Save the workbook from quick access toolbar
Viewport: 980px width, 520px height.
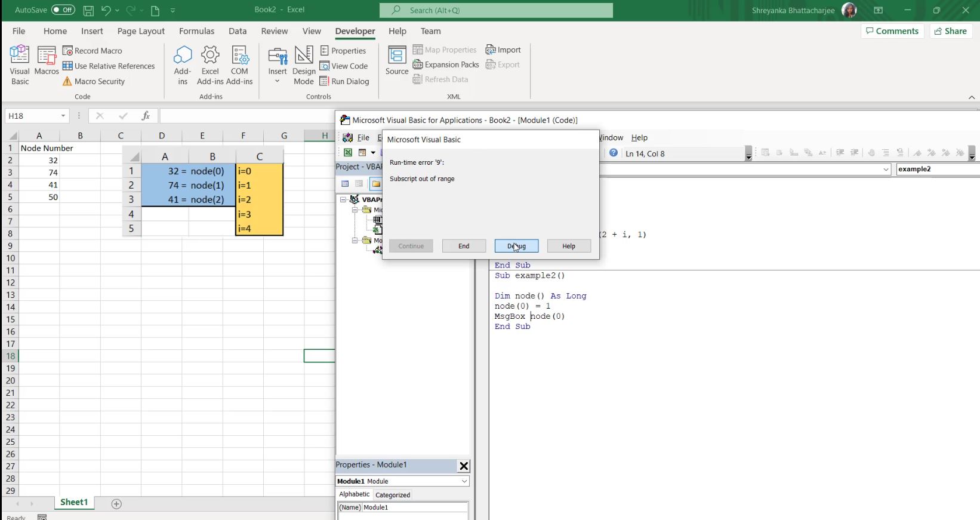click(x=88, y=10)
